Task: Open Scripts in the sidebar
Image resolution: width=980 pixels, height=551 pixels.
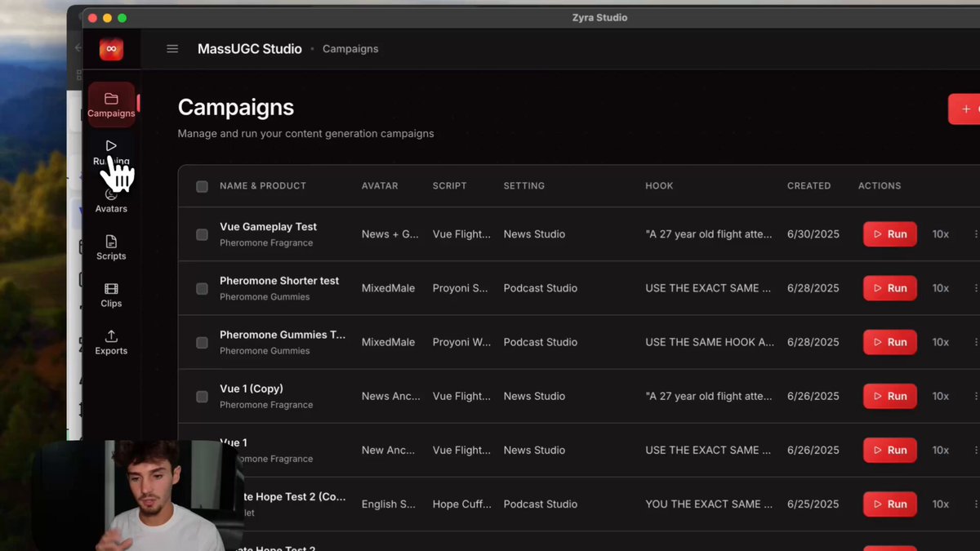Action: 111,248
